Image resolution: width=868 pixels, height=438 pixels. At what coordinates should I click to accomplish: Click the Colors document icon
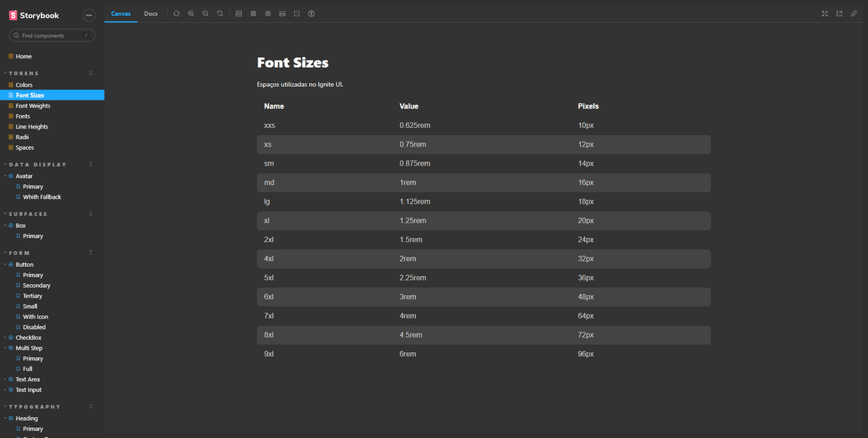(x=10, y=85)
